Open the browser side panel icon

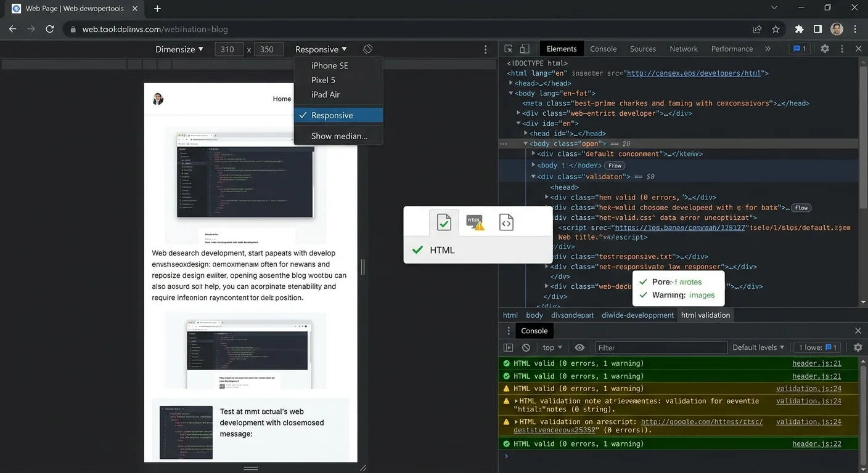(x=817, y=29)
